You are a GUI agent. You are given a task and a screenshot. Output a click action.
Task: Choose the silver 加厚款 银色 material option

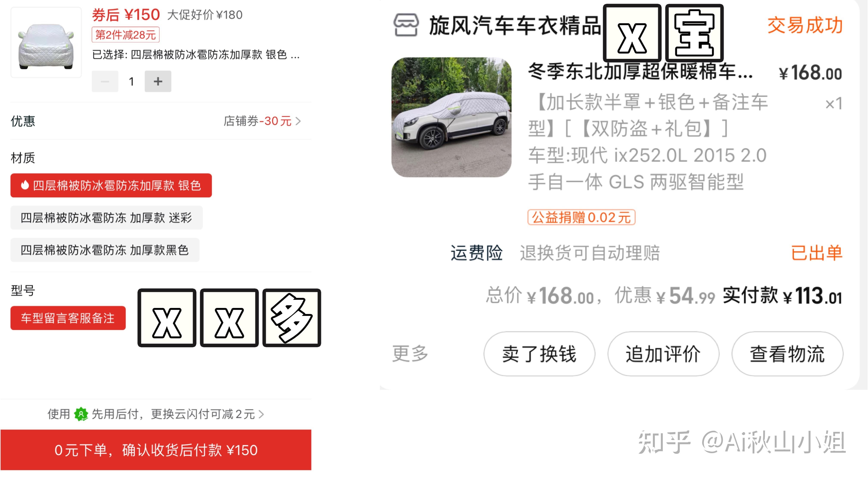pos(111,185)
